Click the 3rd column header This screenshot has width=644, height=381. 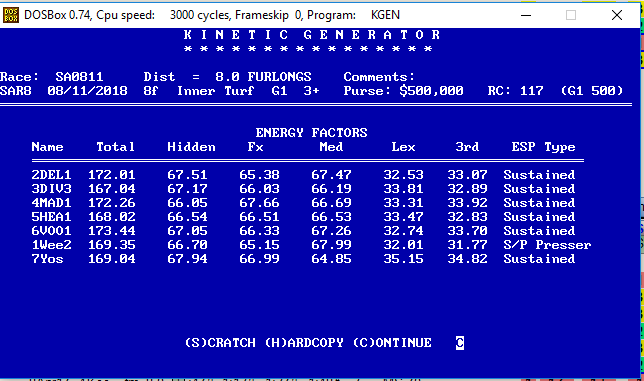(467, 147)
